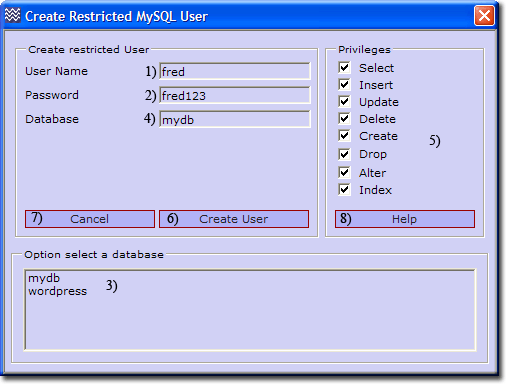The image size is (509, 386).
Task: Click the Database field showing mydb
Action: [x=235, y=119]
